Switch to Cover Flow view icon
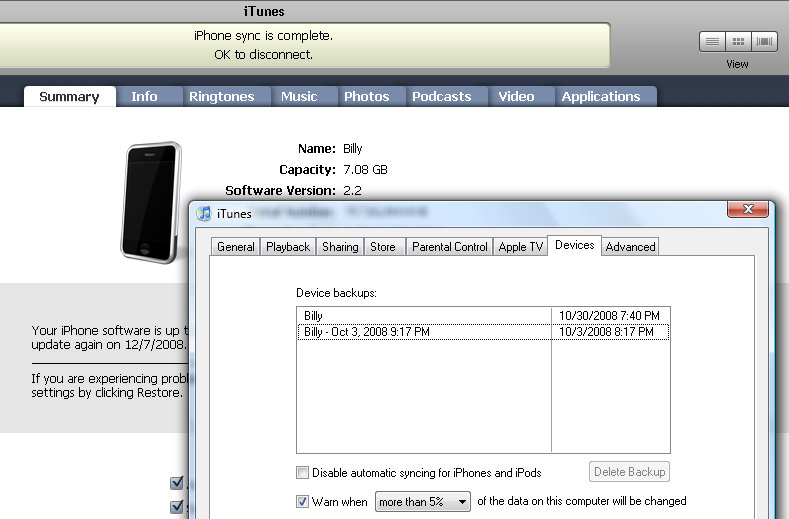Viewport: 789px width, 519px height. tap(764, 42)
